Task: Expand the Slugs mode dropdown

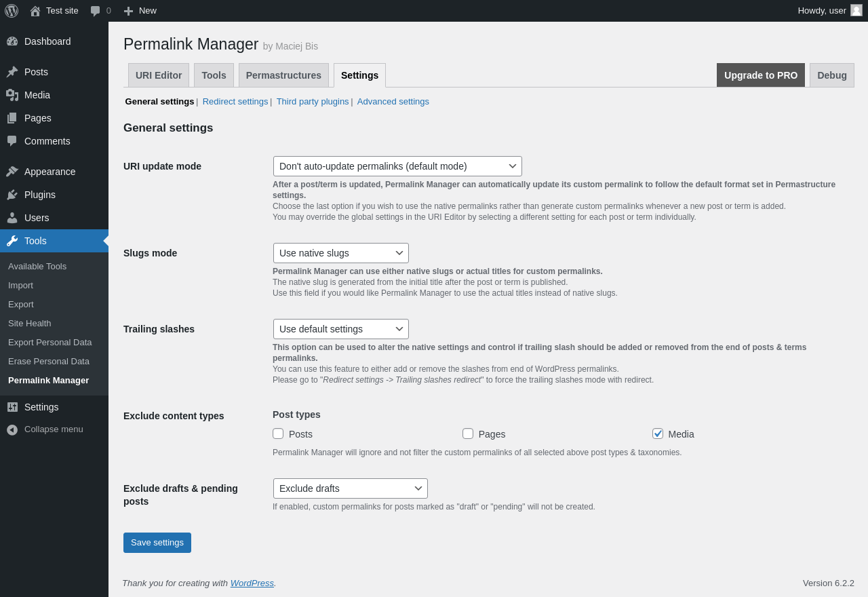Action: click(340, 253)
